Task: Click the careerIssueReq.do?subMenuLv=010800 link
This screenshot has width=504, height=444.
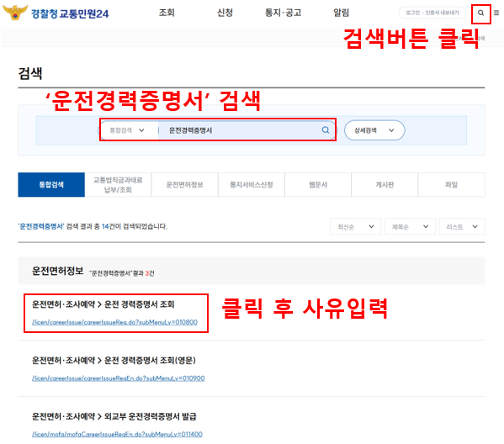Action: click(x=114, y=322)
